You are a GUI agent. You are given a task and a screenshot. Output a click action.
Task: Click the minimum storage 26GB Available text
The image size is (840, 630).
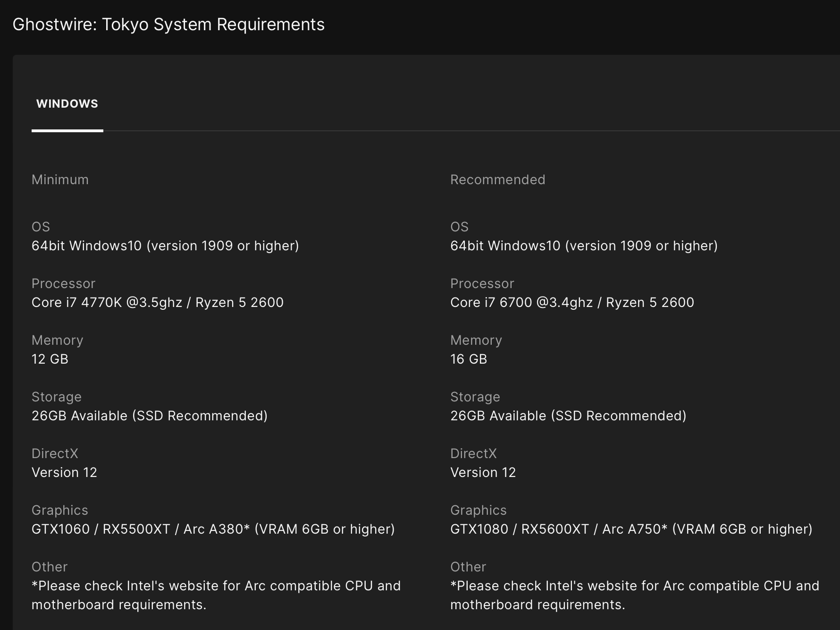150,416
